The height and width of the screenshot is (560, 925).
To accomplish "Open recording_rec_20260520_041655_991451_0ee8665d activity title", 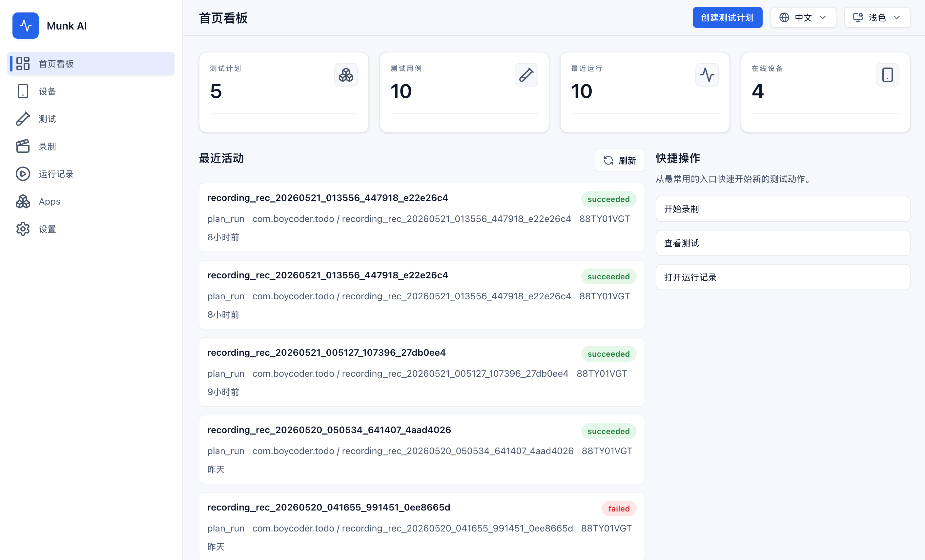I will click(x=328, y=507).
